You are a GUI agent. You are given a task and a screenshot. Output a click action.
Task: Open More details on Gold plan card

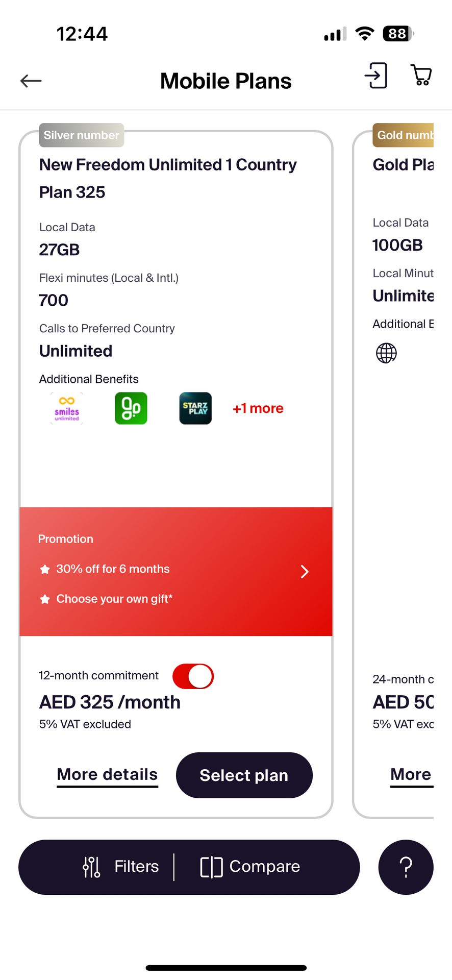(x=411, y=775)
